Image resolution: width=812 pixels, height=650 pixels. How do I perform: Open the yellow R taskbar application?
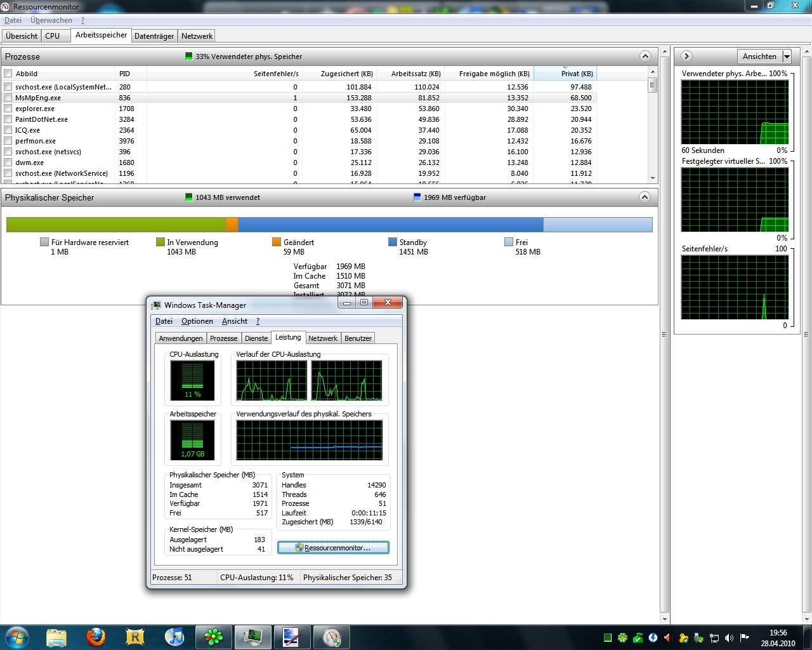pyautogui.click(x=135, y=637)
